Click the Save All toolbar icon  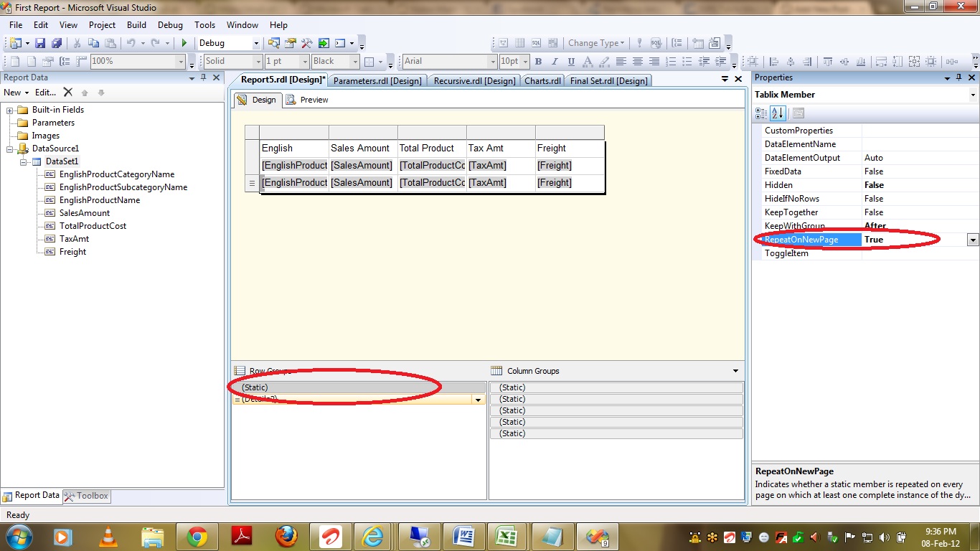tap(56, 43)
